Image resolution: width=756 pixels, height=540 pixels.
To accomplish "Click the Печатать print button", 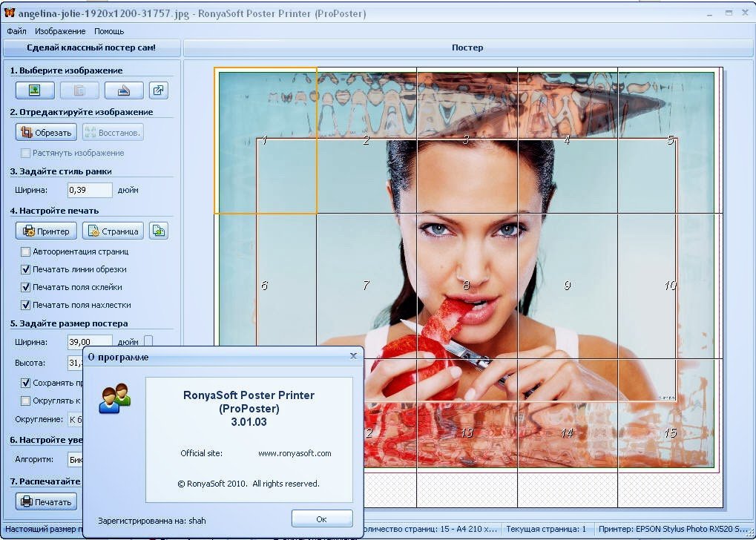I will (46, 501).
